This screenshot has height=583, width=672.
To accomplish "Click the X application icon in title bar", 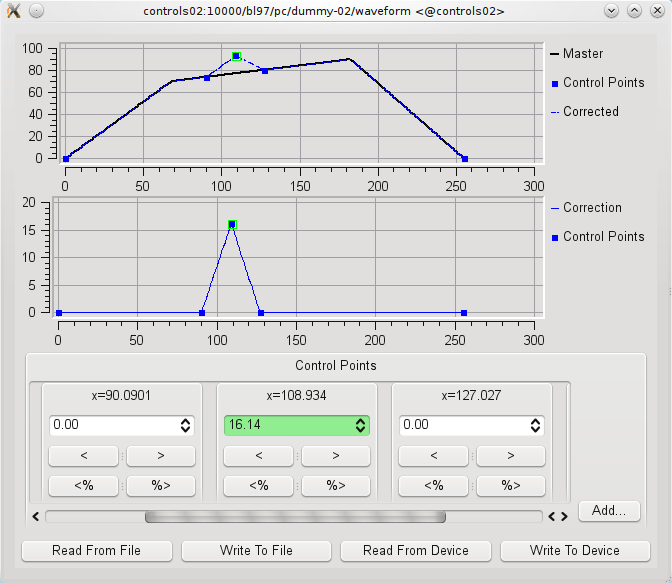I will point(13,11).
